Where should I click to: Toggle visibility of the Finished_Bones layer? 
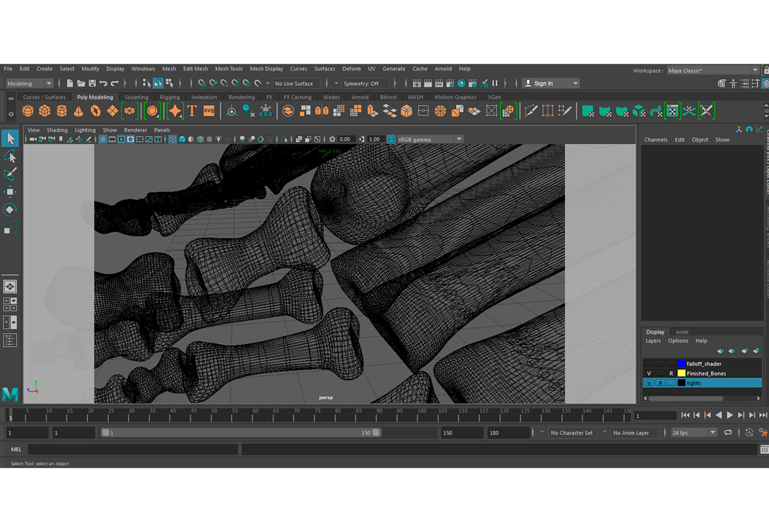pyautogui.click(x=649, y=374)
